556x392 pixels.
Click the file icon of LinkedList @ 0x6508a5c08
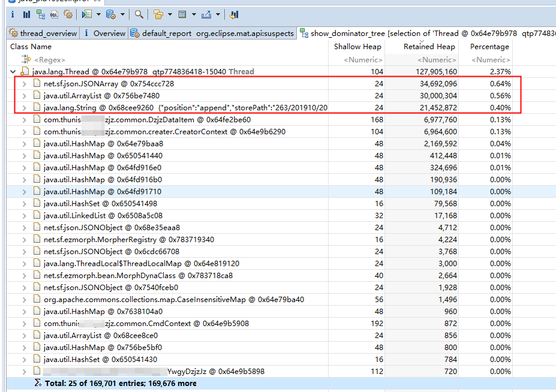click(37, 215)
